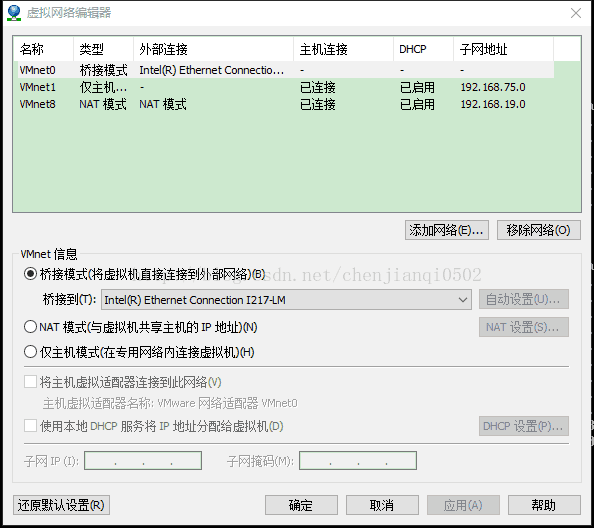This screenshot has height=528, width=594.
Task: Click the 子网掩码 input field
Action: pyautogui.click(x=358, y=460)
